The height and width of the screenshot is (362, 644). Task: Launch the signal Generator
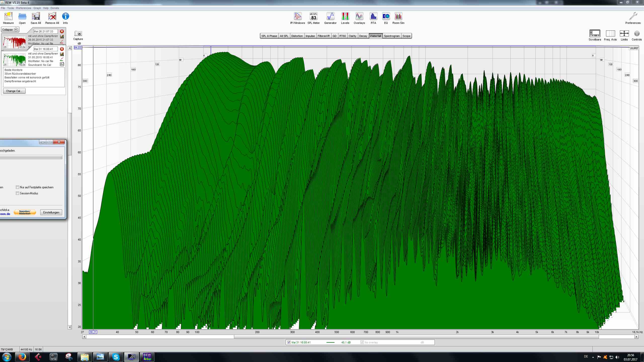[330, 16]
